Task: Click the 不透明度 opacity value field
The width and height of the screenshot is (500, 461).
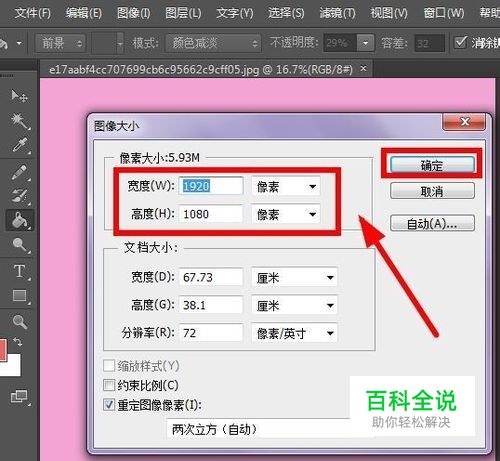Action: [x=340, y=43]
